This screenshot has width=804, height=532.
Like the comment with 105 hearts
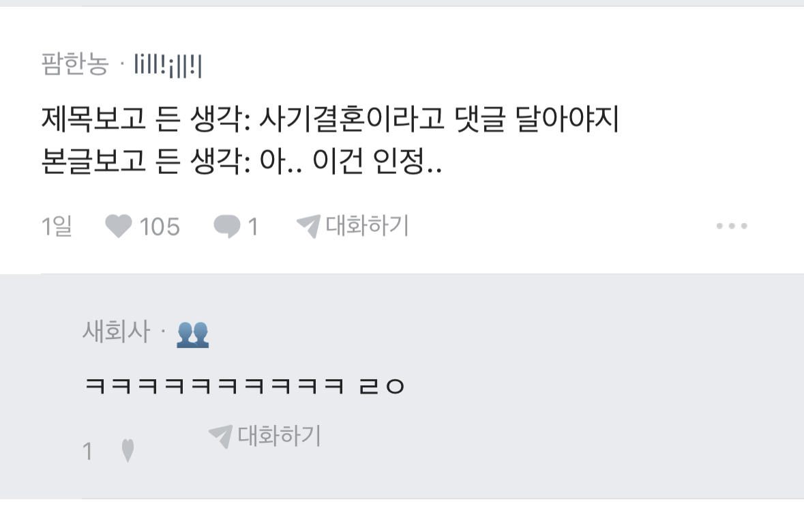[119, 226]
